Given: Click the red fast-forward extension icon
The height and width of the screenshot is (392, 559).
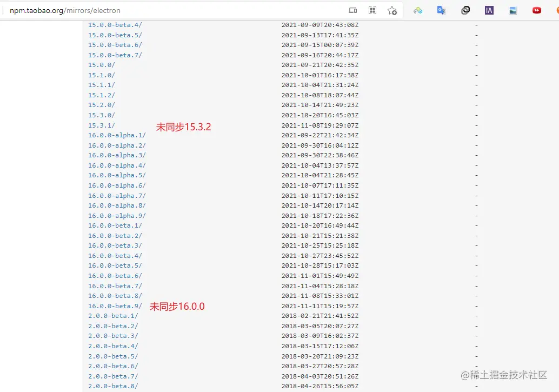Looking at the screenshot, I should coord(536,10).
